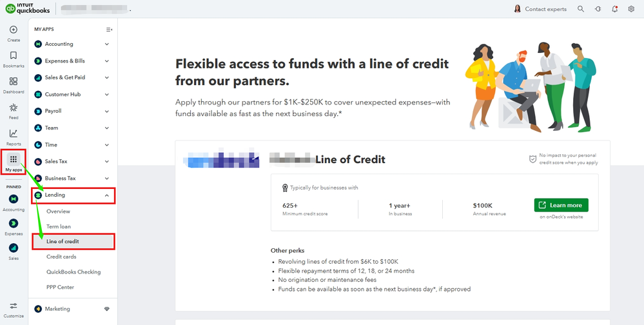Open Reports from the left rail
This screenshot has height=325, width=644.
pyautogui.click(x=14, y=133)
